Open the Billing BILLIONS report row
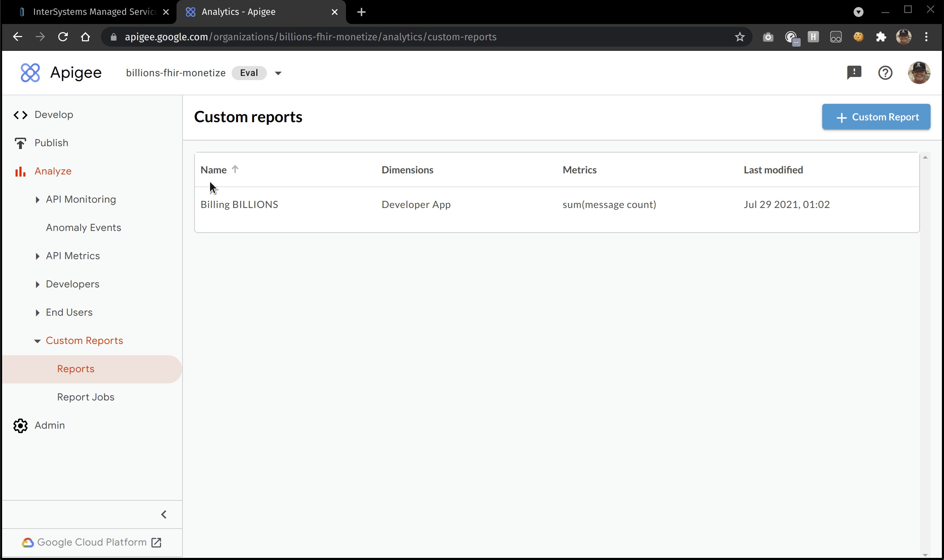The height and width of the screenshot is (560, 944). click(x=239, y=204)
